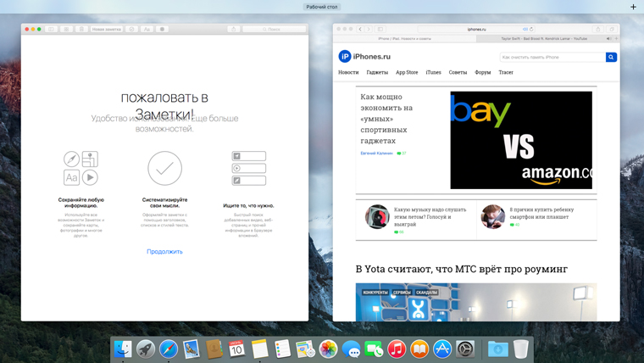
Task: Open attachments browser grid icon in Notes
Action: coord(66,29)
